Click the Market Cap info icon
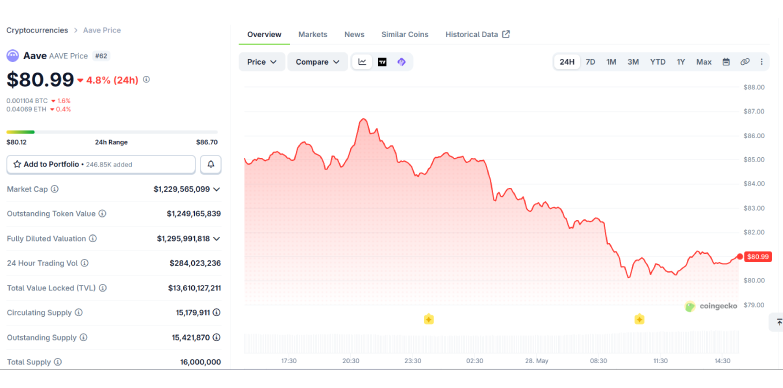Screen dimensions: 783x388 coord(54,189)
